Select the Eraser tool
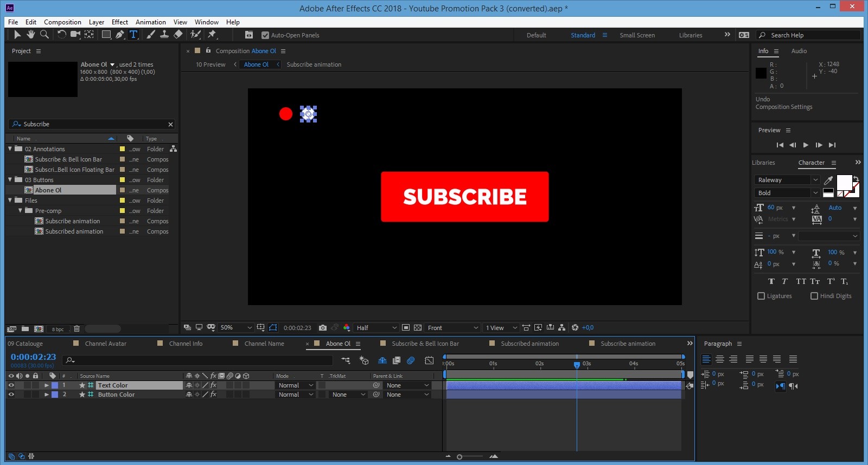868x465 pixels. 178,35
